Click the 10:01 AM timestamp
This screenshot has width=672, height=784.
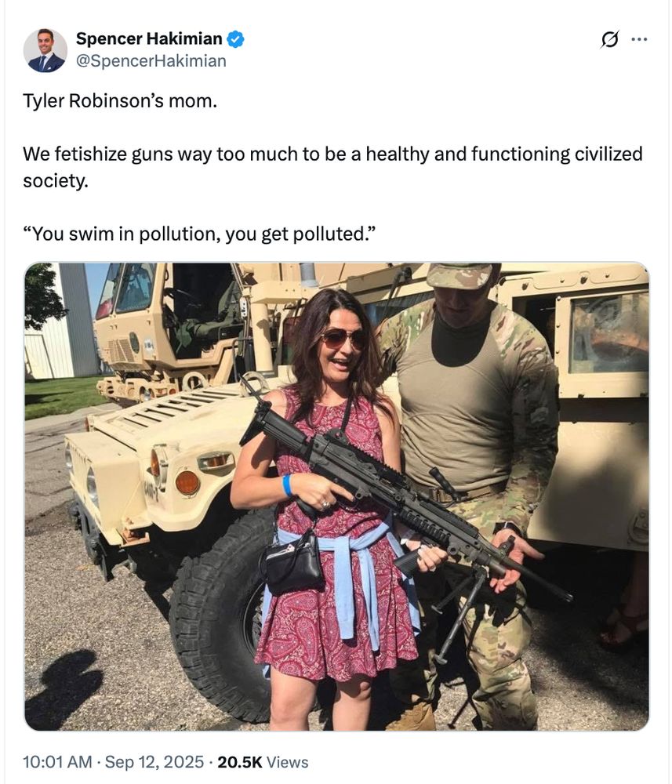click(57, 762)
